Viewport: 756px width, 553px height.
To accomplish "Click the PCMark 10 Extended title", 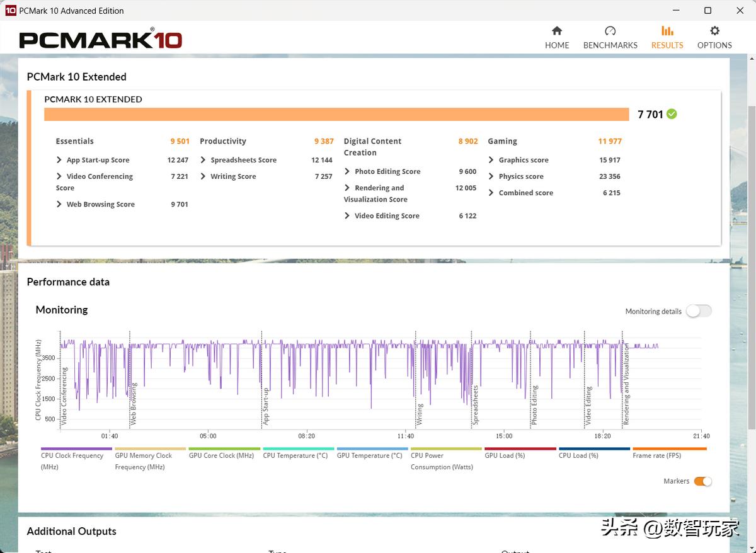I will tap(76, 77).
